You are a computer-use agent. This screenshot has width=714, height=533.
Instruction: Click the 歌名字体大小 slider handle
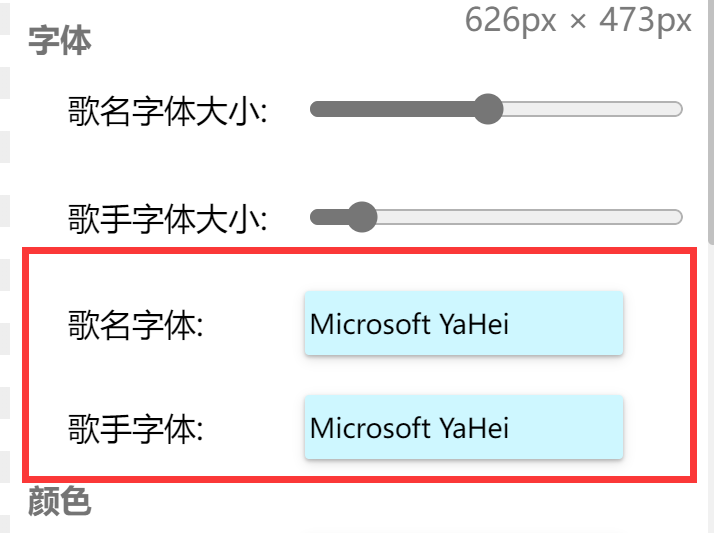pos(487,109)
